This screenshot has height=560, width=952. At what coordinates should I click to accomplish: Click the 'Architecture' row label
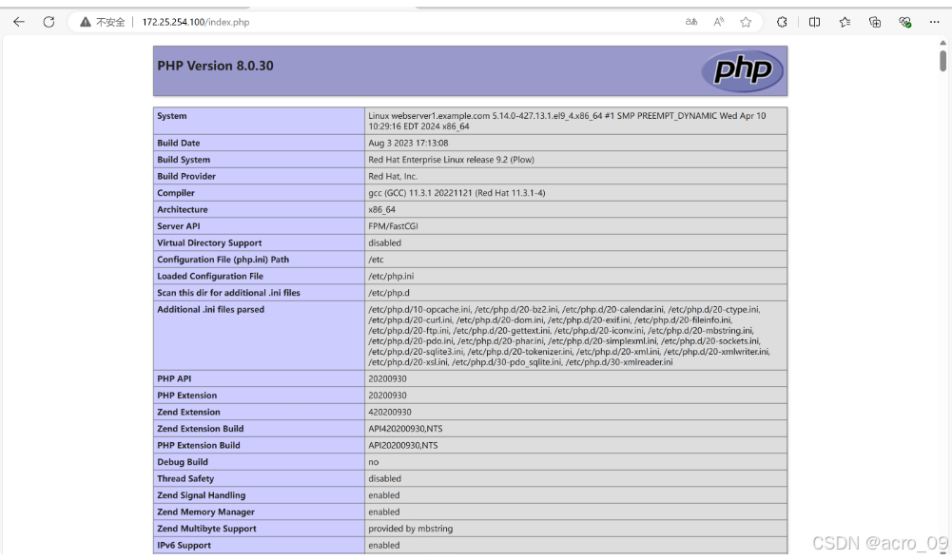tap(183, 209)
